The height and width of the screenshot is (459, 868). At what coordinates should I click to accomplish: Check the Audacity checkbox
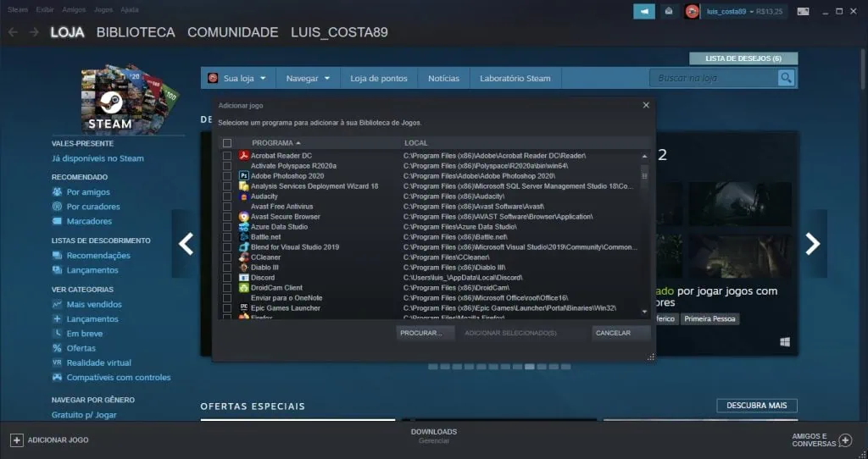click(227, 196)
